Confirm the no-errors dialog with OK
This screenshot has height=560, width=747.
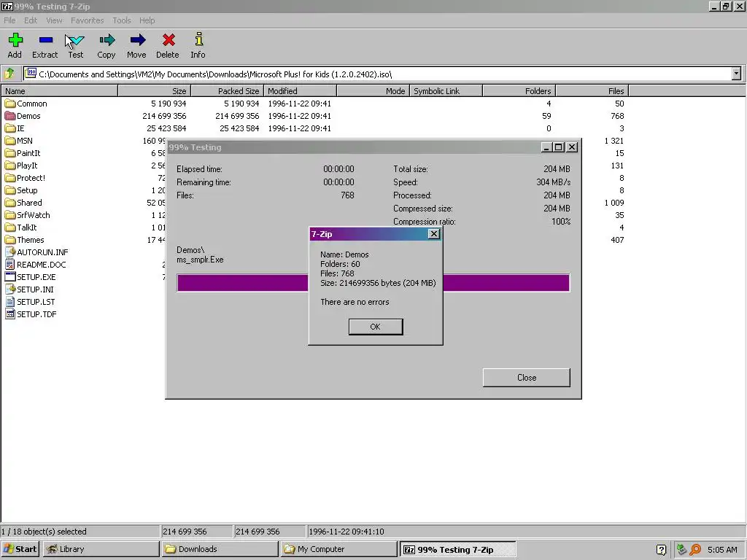coord(376,327)
